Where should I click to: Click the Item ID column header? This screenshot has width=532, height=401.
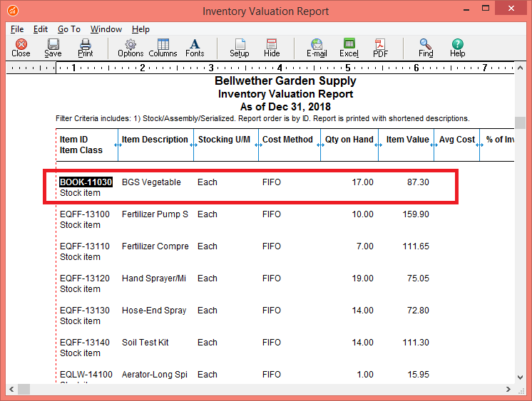pos(73,140)
